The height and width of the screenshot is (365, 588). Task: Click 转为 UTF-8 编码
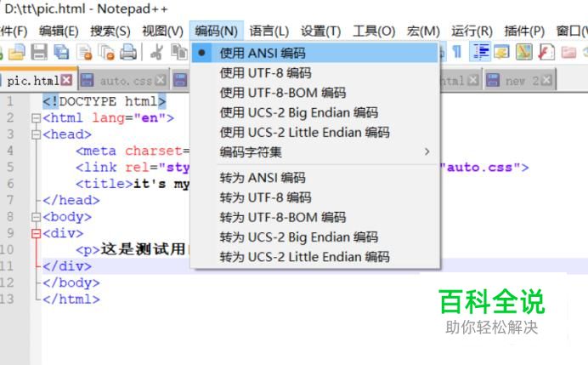(314, 197)
